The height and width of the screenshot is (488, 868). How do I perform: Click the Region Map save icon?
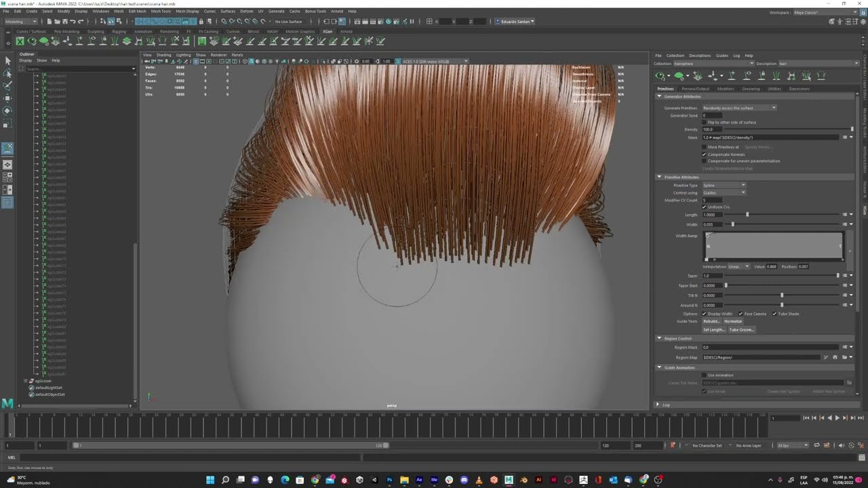(x=835, y=357)
